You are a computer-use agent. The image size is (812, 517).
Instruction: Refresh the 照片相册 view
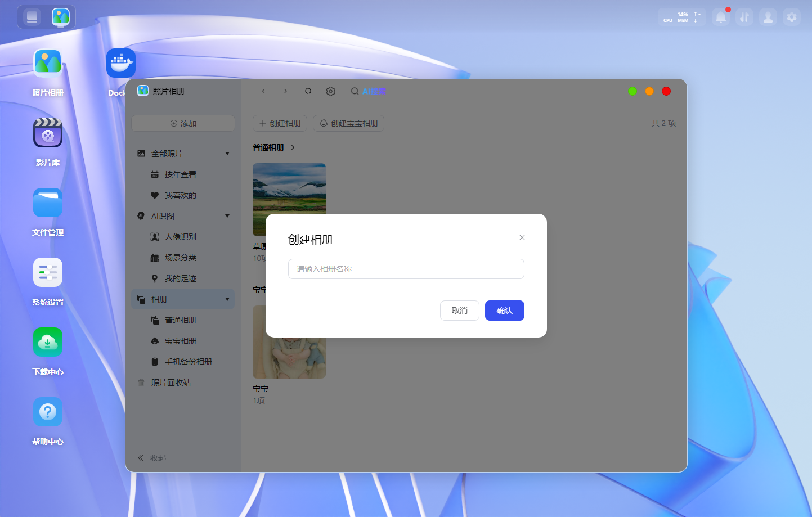pos(308,91)
